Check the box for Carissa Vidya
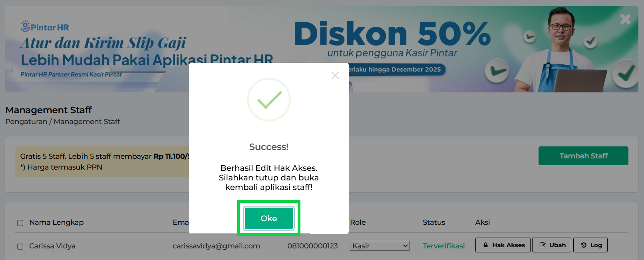This screenshot has height=260, width=644. (20, 246)
